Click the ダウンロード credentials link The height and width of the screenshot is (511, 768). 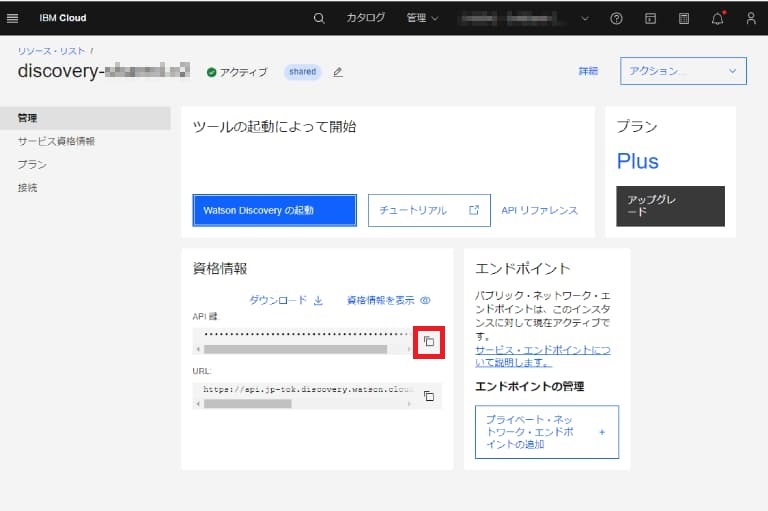[286, 300]
